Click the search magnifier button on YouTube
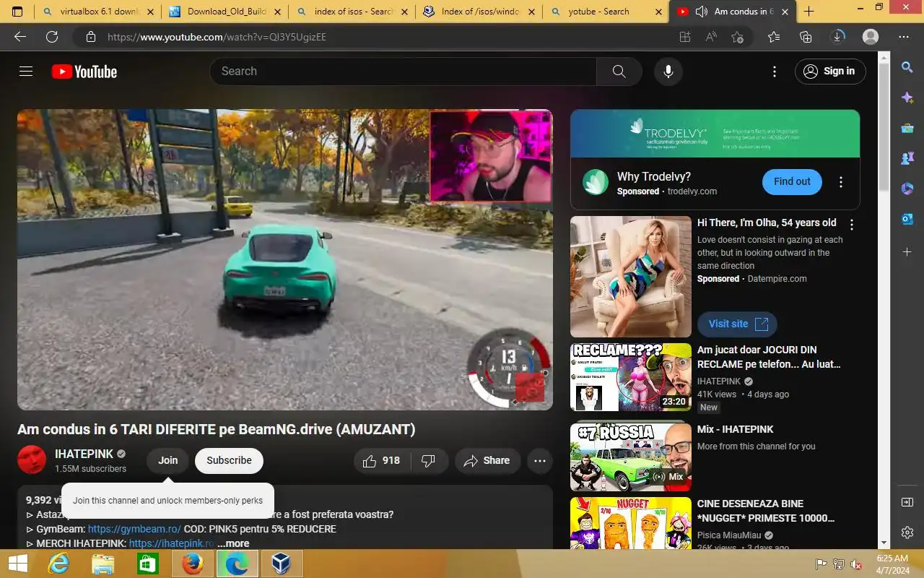This screenshot has height=578, width=924. (x=619, y=72)
